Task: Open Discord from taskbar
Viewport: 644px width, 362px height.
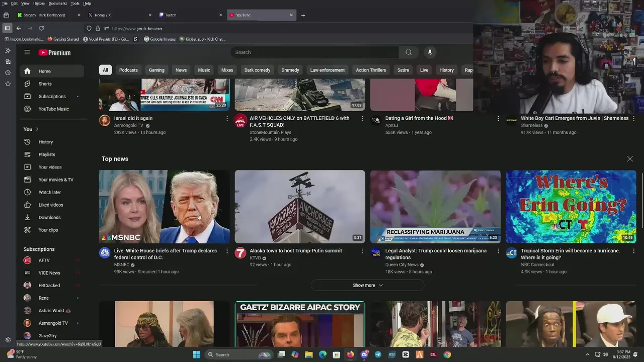Action: [x=364, y=354]
